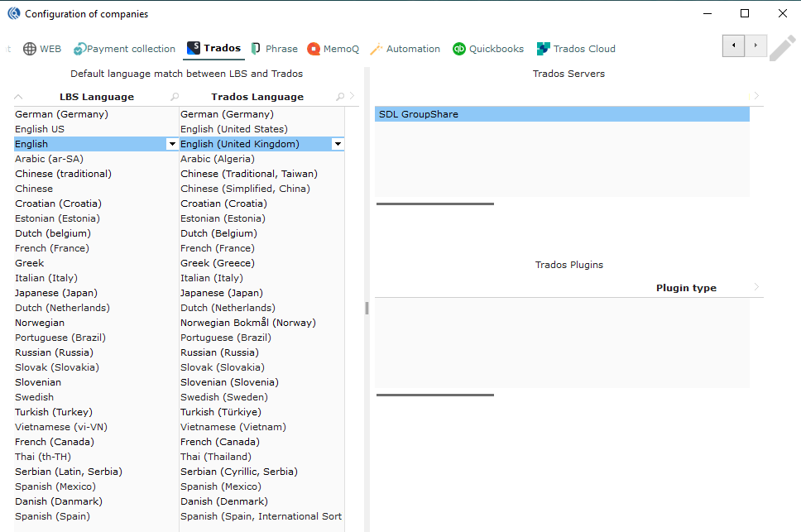Click the Trados Plugins horizontal scrollbar
The image size is (801, 532).
435,395
